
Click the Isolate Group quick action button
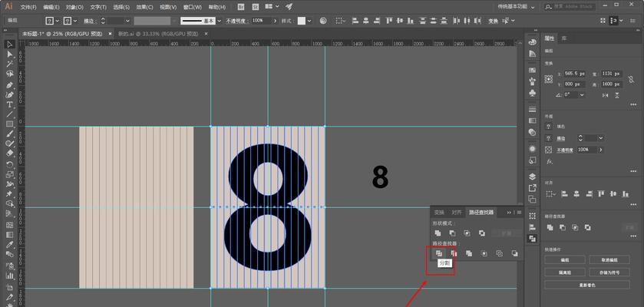[x=565, y=272]
